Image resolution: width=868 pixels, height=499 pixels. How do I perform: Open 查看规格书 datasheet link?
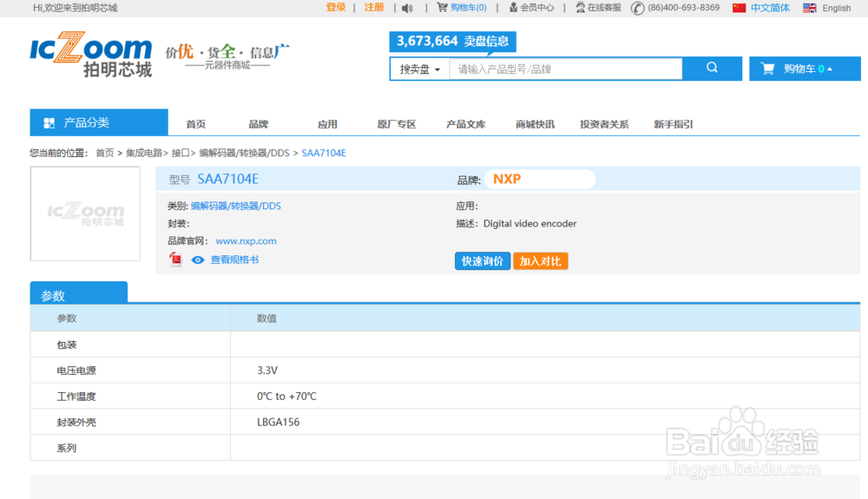tap(234, 259)
